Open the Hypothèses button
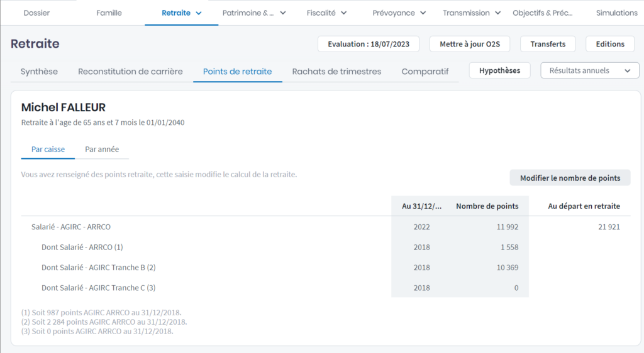Viewport: 644px width, 353px height. [x=499, y=70]
